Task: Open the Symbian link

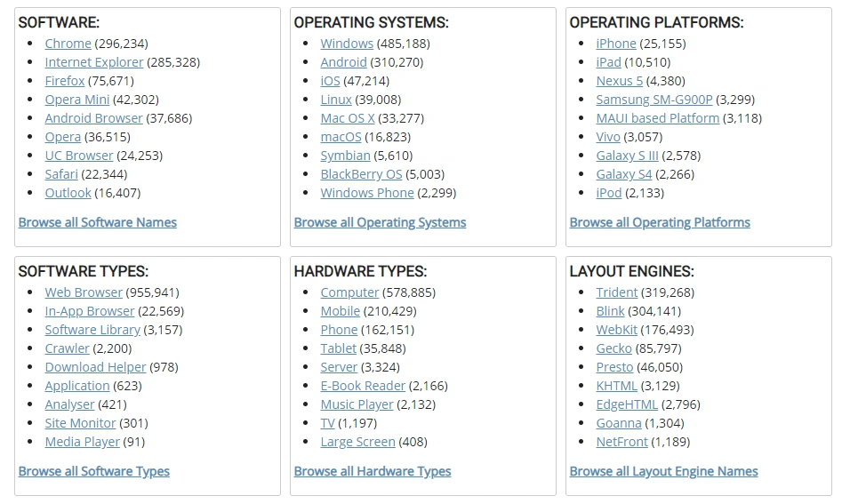Action: pyautogui.click(x=345, y=156)
